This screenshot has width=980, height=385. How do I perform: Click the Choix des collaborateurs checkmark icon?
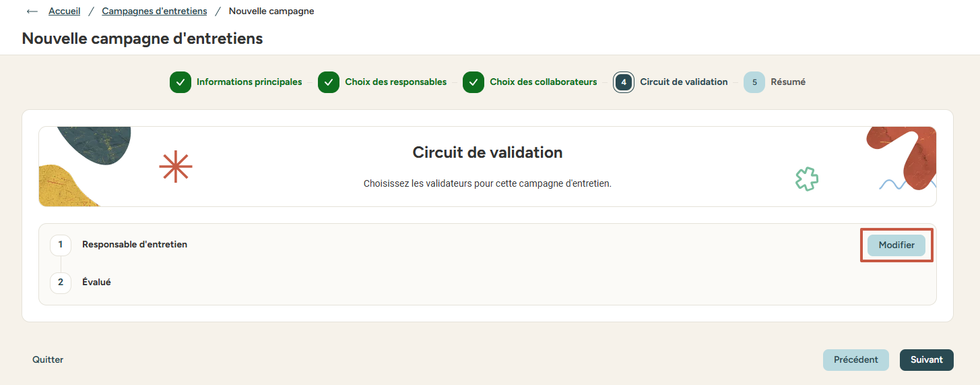pyautogui.click(x=473, y=82)
